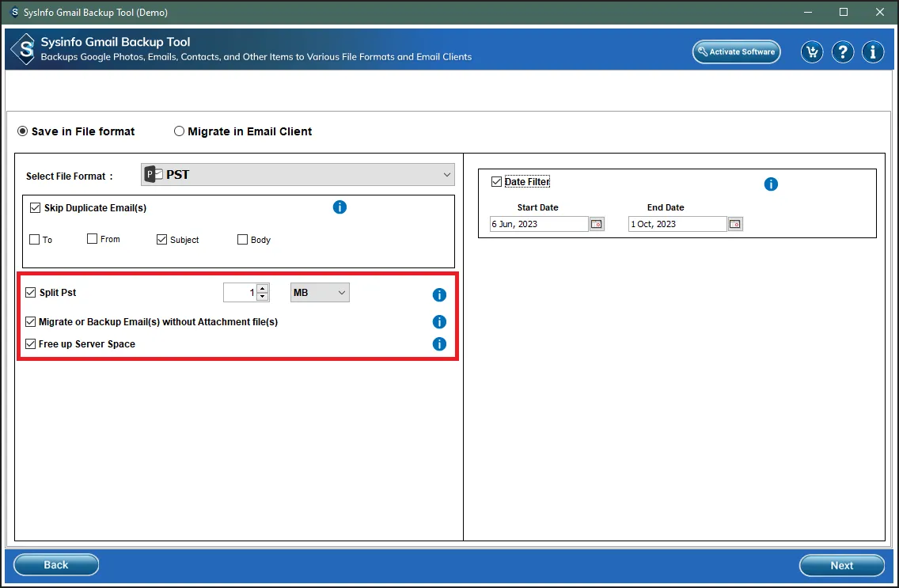Click the shopping cart purchase icon
Screen dimensions: 899x588
(812, 52)
